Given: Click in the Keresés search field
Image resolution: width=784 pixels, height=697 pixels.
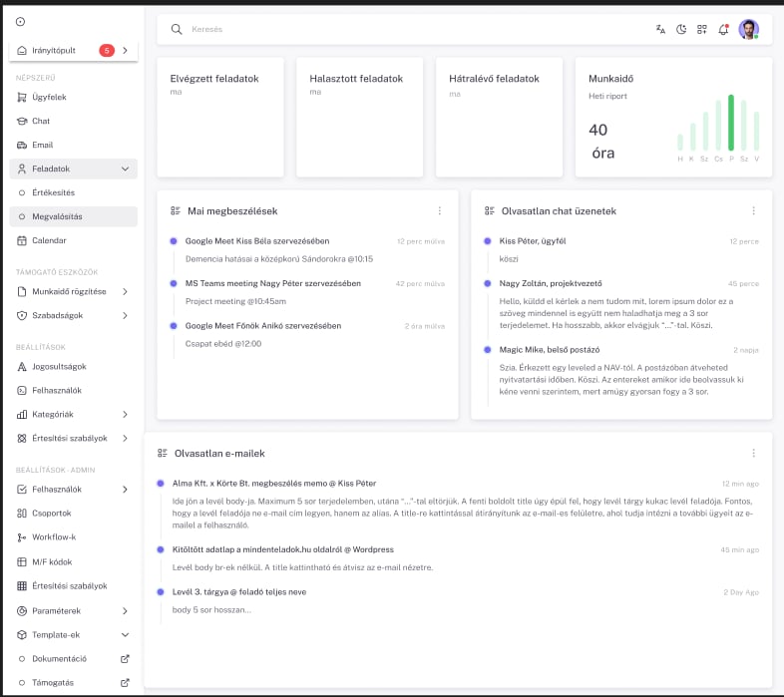Looking at the screenshot, I should pos(399,30).
